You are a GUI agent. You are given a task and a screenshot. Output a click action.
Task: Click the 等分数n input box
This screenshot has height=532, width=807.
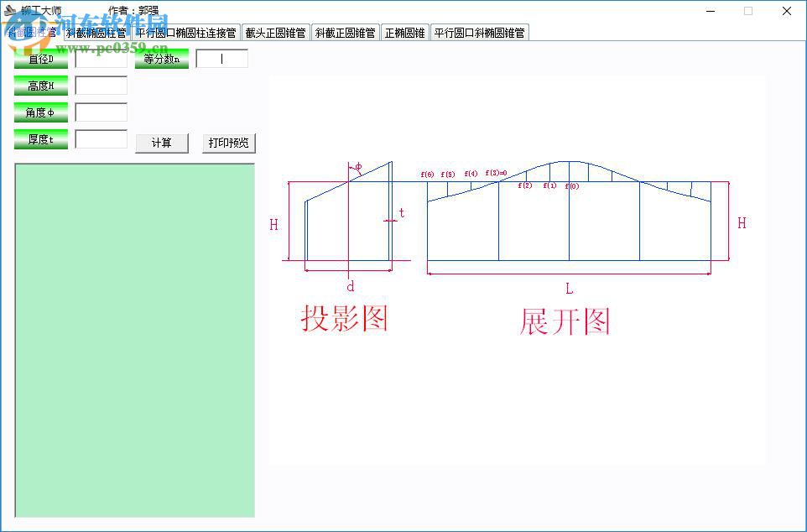coord(221,59)
